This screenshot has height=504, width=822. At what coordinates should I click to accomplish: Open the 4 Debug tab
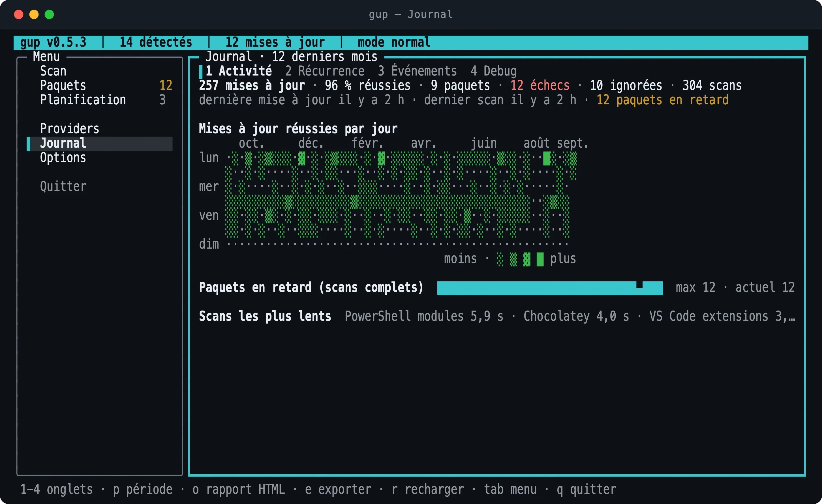tap(493, 71)
